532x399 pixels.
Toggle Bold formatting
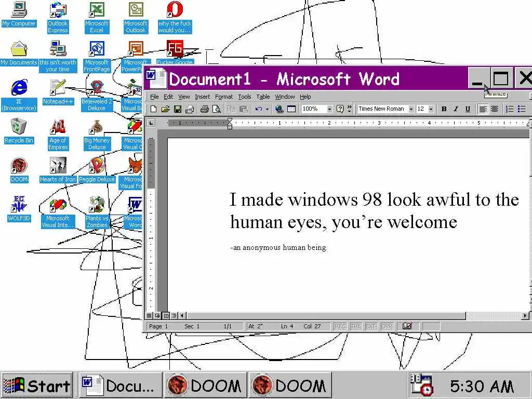pyautogui.click(x=444, y=109)
